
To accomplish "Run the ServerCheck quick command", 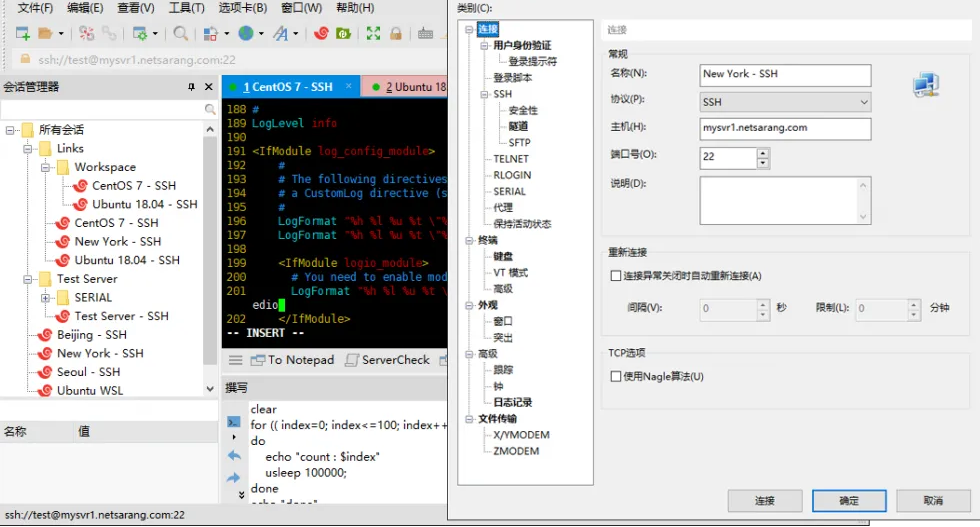I will pos(388,360).
